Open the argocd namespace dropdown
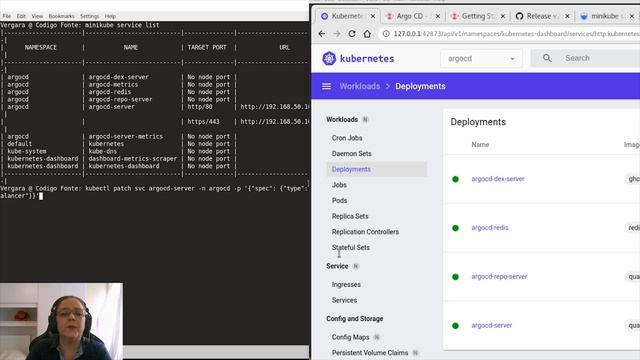Screen dimensions: 640x360 pyautogui.click(x=481, y=59)
